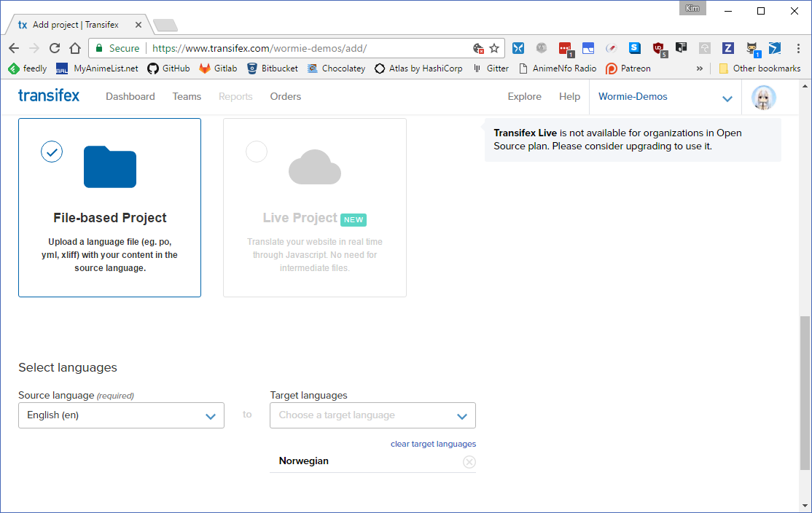Open the red LastPass extension icon

tap(566, 49)
